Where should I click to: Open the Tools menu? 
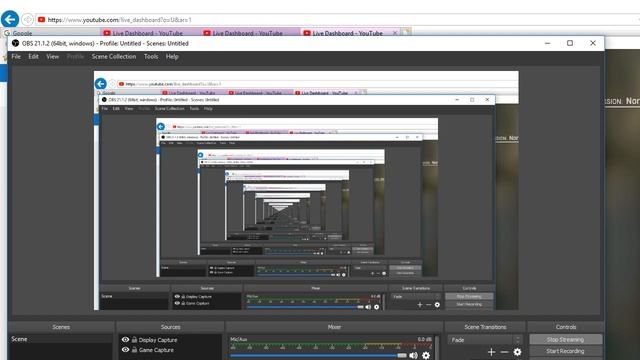pyautogui.click(x=151, y=56)
